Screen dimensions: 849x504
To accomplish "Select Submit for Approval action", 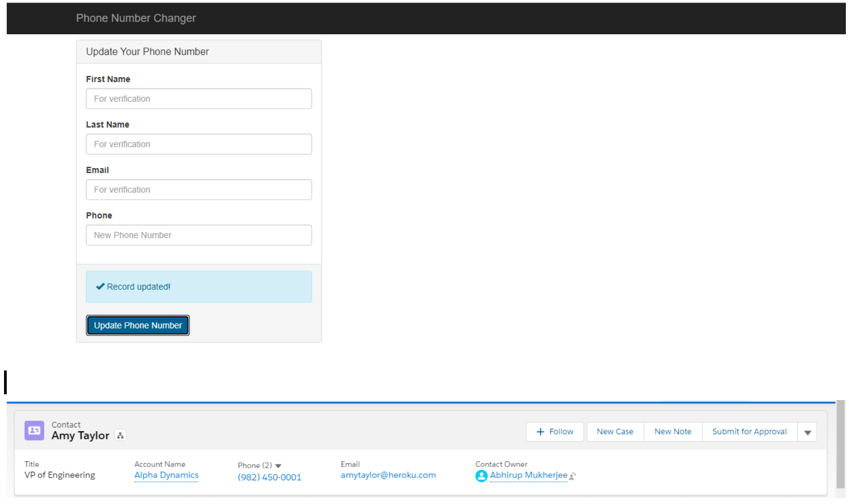I will 749,432.
